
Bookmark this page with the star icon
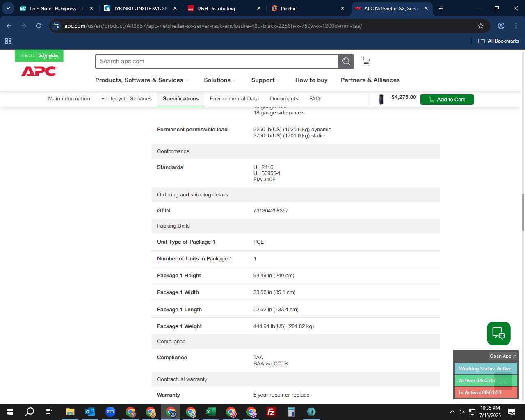(x=481, y=26)
